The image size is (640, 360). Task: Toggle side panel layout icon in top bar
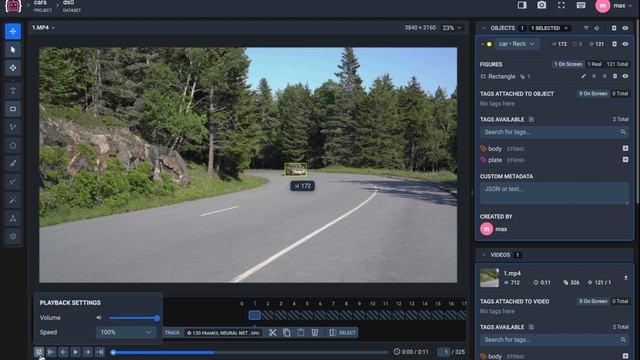[522, 5]
